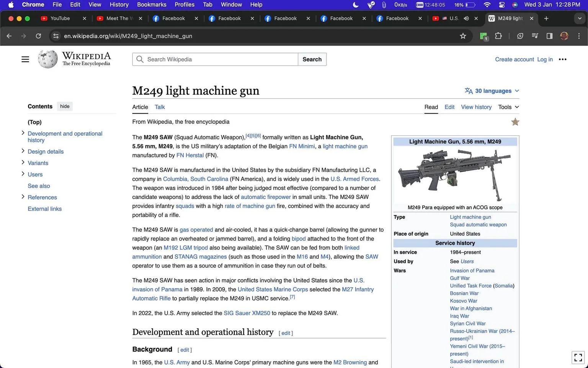Click the edit link beside Background heading
588x368 pixels.
(x=185, y=350)
